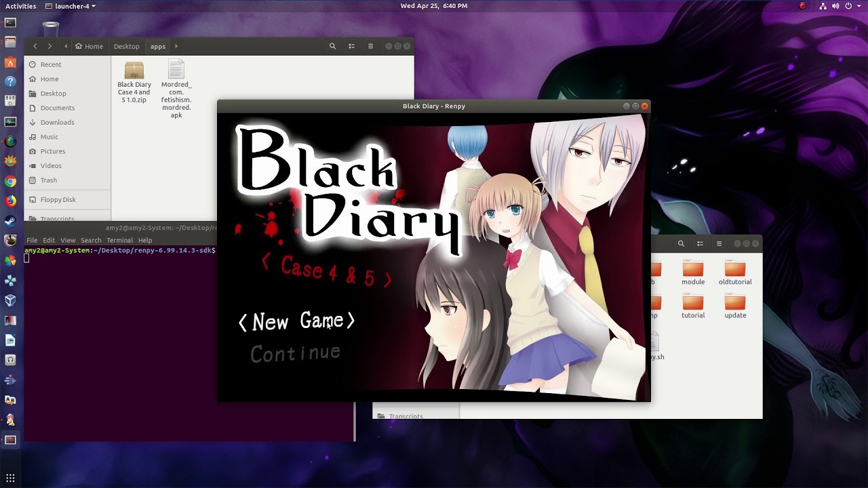The height and width of the screenshot is (488, 868).
Task: Open the update folder
Action: click(x=735, y=306)
